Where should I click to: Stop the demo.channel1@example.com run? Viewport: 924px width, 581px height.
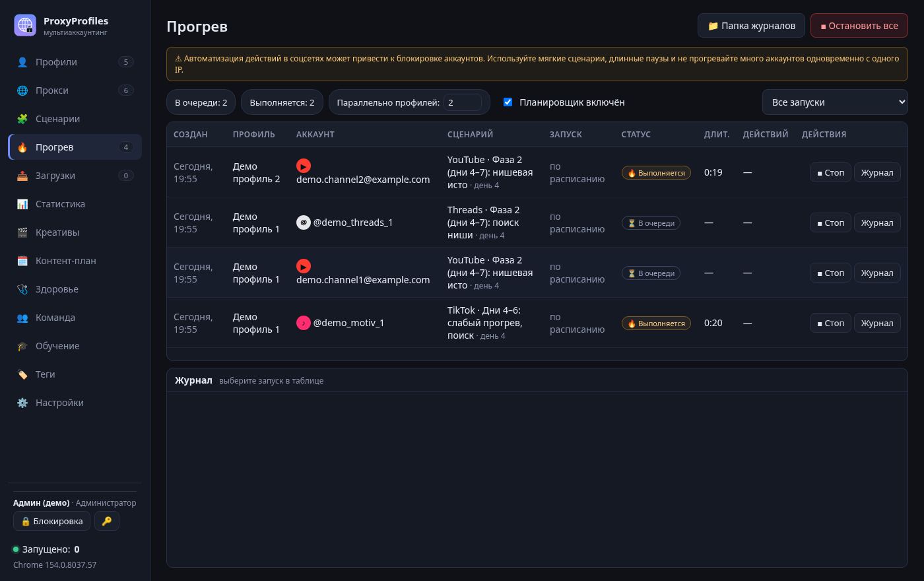click(830, 273)
